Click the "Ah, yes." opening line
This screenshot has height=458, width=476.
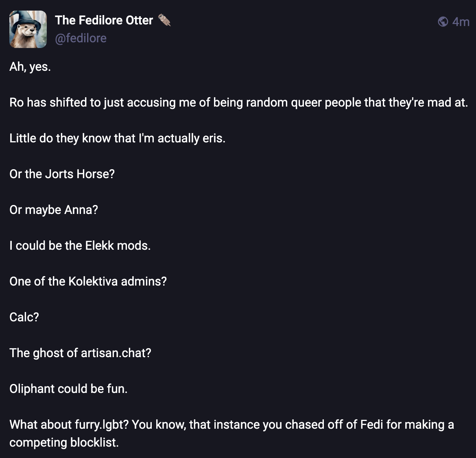click(x=30, y=67)
